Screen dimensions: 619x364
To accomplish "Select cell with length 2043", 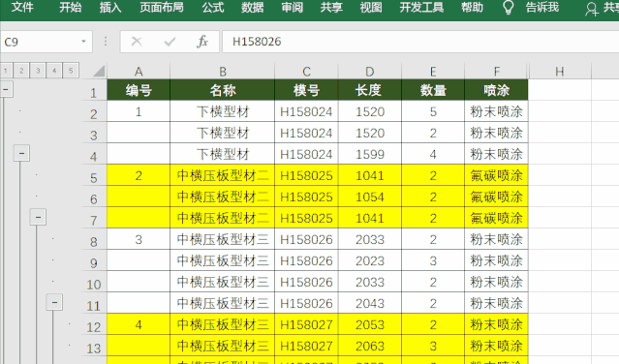I will pos(370,303).
